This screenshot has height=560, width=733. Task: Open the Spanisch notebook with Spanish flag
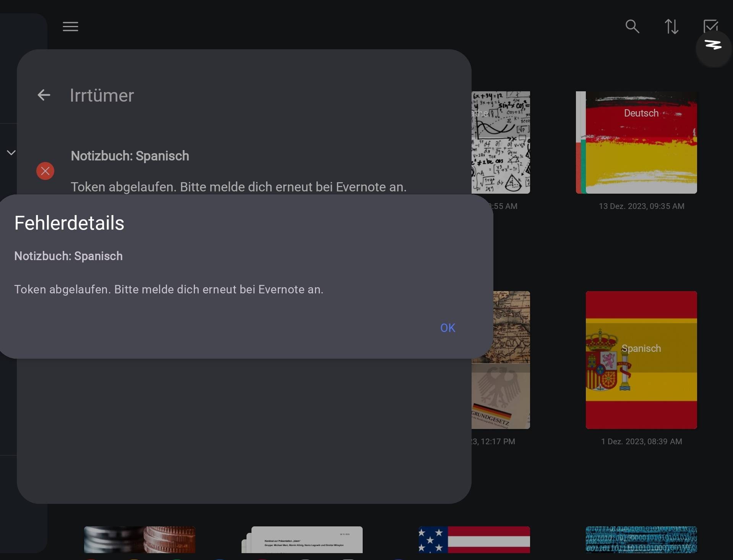pos(641,359)
